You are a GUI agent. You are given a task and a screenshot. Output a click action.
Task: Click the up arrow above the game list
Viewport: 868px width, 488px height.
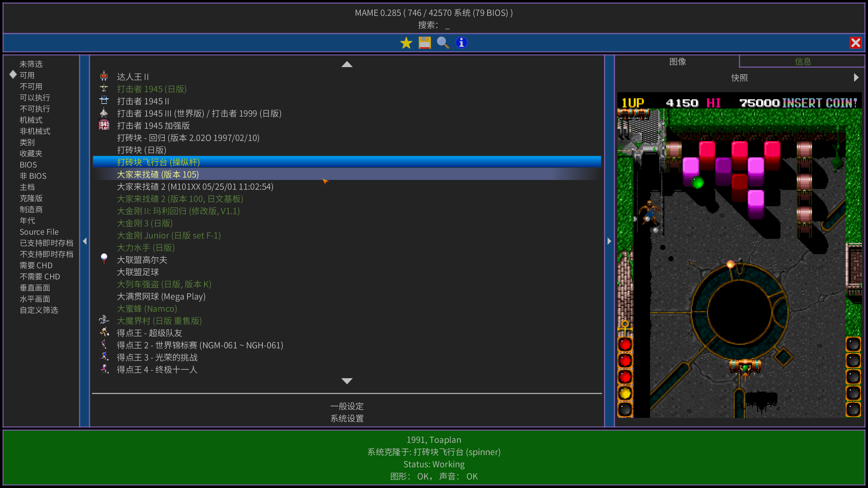(x=347, y=64)
